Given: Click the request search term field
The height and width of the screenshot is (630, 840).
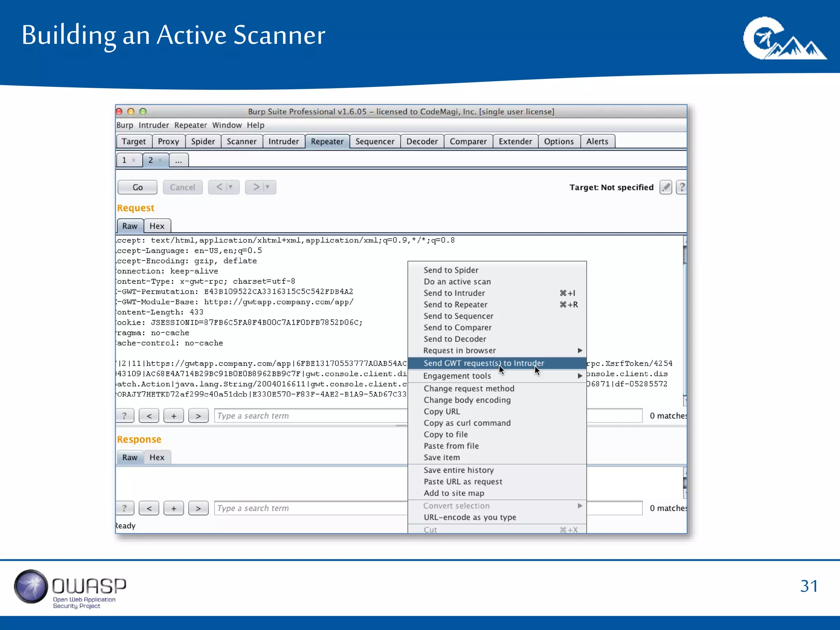Looking at the screenshot, I should click(311, 416).
